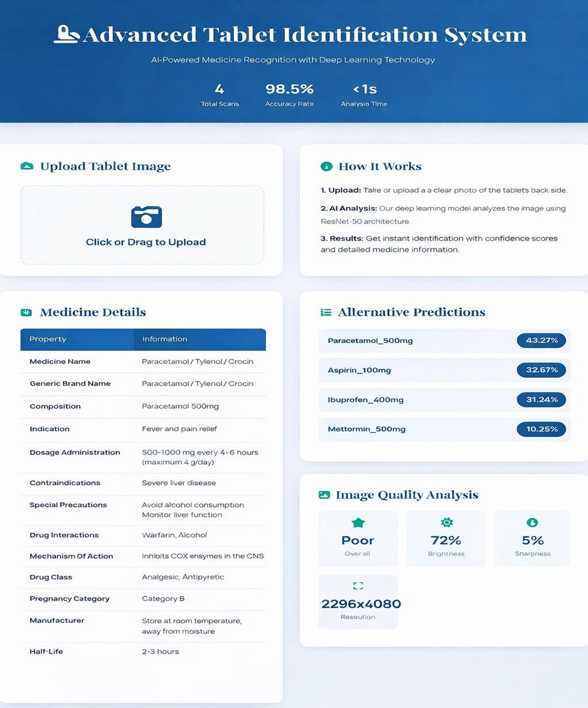This screenshot has height=708, width=588.
Task: Click the Resolution expand-frame icon
Action: click(358, 586)
